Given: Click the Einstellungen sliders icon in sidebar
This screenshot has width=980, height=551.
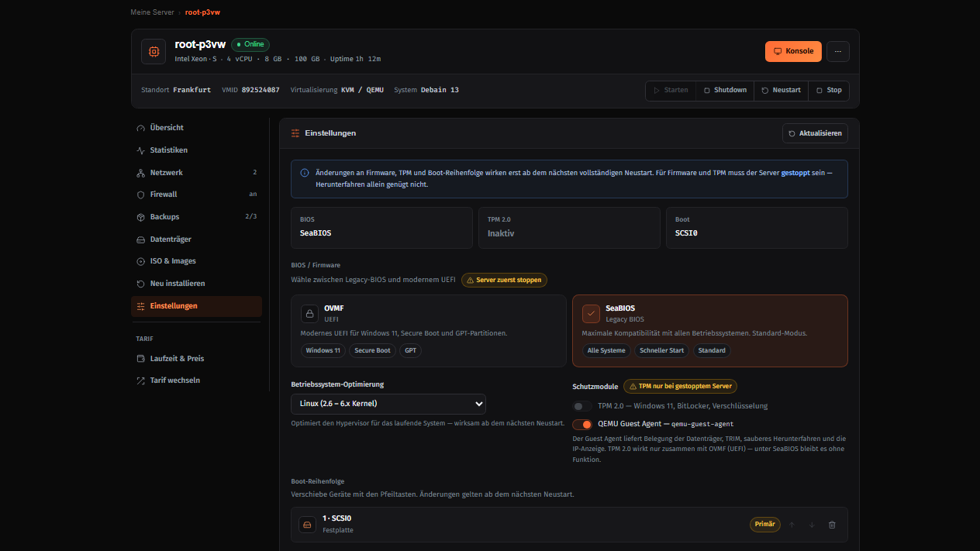Looking at the screenshot, I should click(x=140, y=306).
